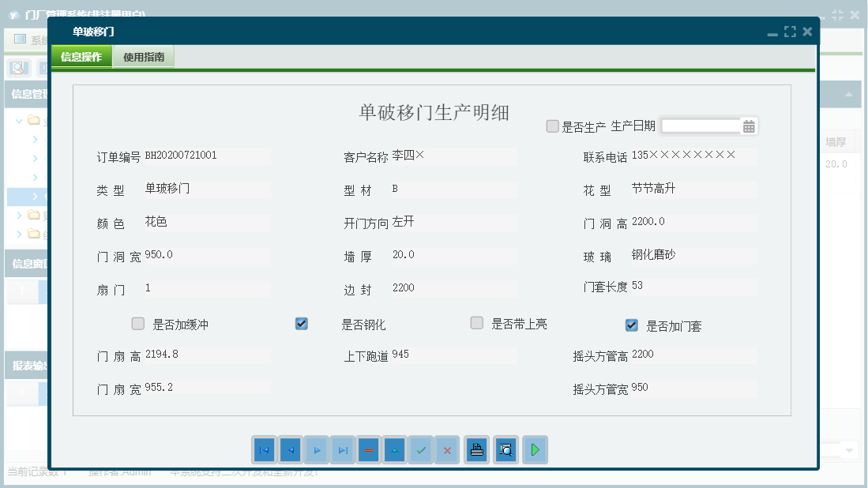Click the 订单编号 input field
868x488 pixels.
(x=205, y=156)
